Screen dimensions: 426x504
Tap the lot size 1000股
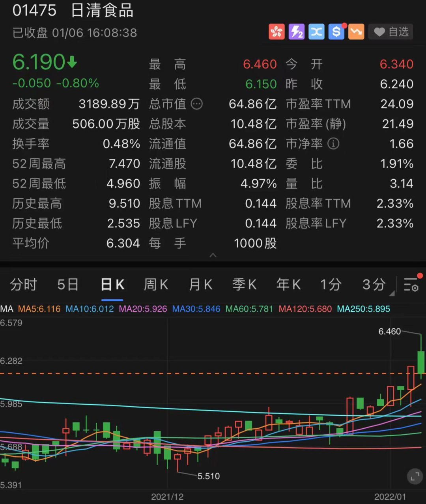tap(256, 244)
